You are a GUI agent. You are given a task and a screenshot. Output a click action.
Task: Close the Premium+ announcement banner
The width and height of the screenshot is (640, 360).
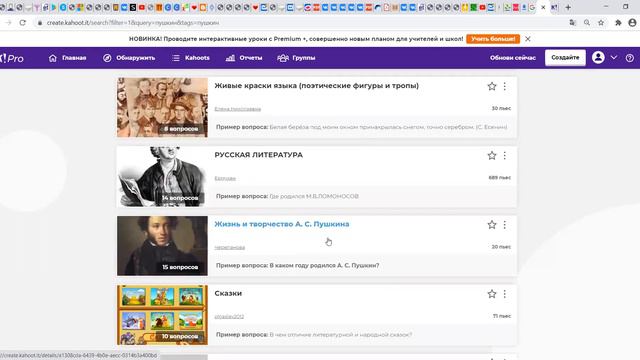tap(527, 39)
